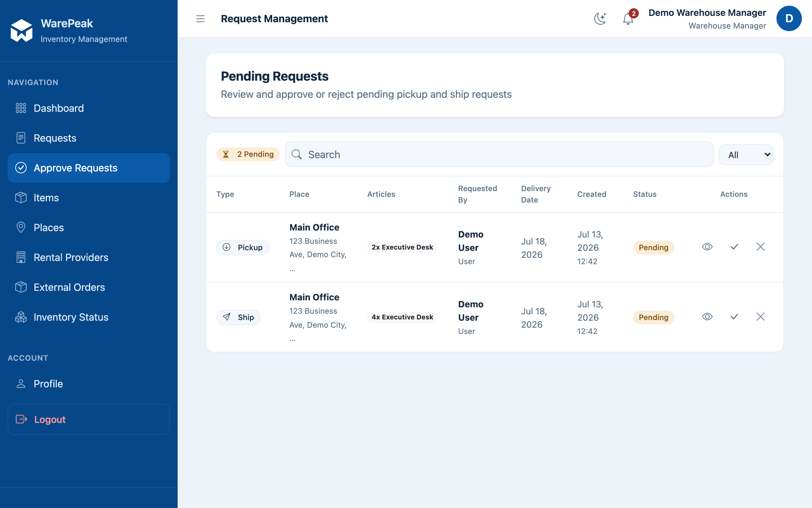The image size is (812, 508).
Task: Click 2x Executive Desk article tag
Action: tap(402, 247)
